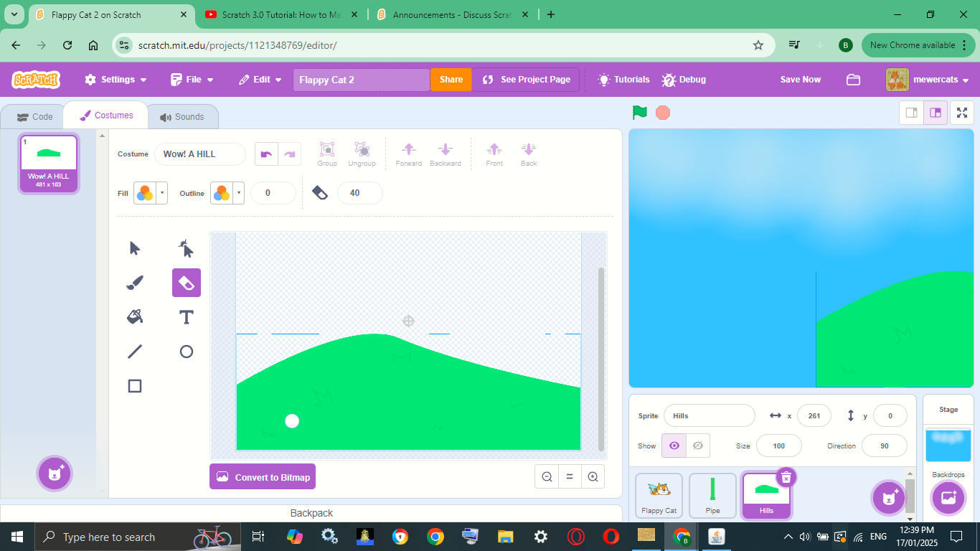Open the Sounds tab
This screenshot has height=551, width=980.
[182, 117]
